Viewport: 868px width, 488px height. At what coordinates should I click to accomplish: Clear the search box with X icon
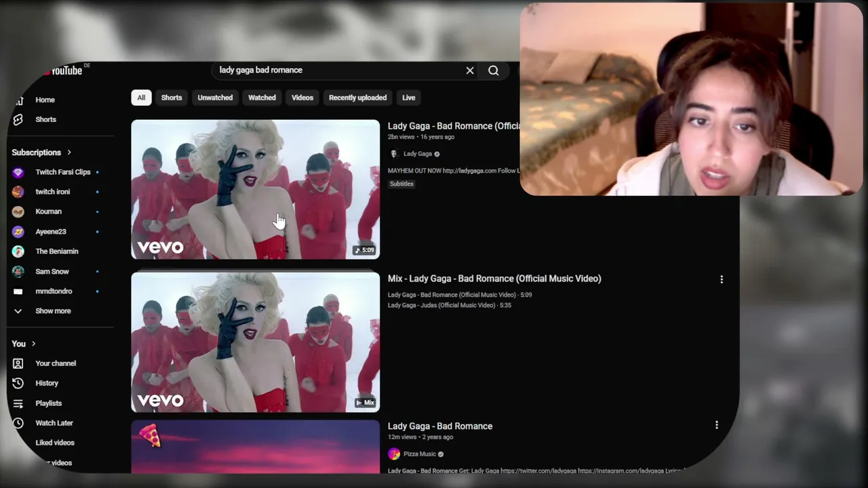click(x=470, y=70)
